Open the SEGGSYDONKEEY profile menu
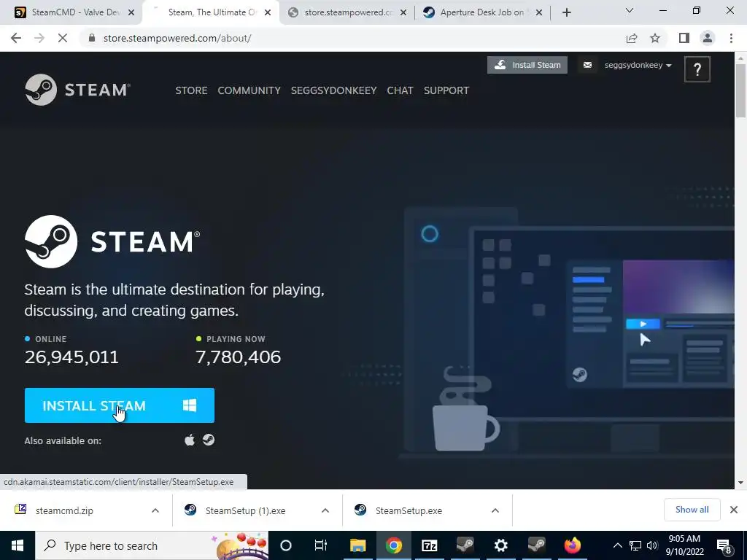 (x=333, y=90)
